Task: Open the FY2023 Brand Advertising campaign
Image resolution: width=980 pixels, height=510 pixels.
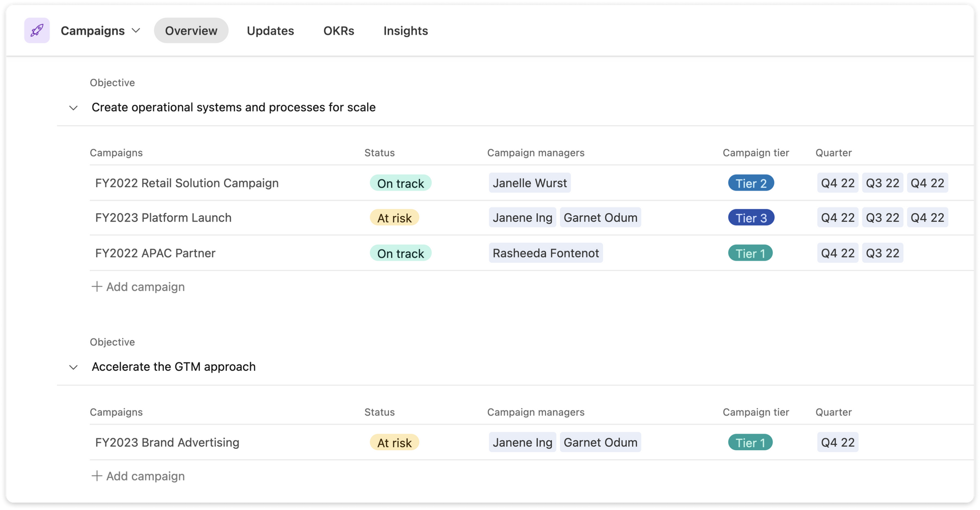Action: [x=167, y=442]
